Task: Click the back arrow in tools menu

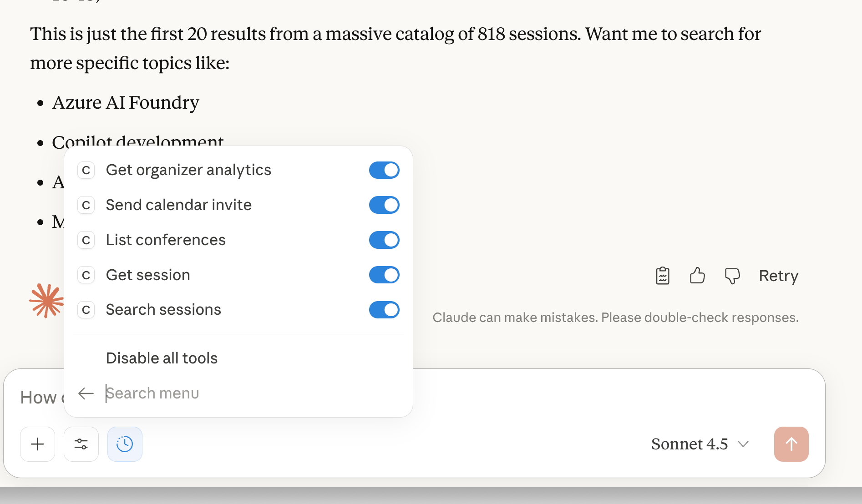Action: pos(86,393)
